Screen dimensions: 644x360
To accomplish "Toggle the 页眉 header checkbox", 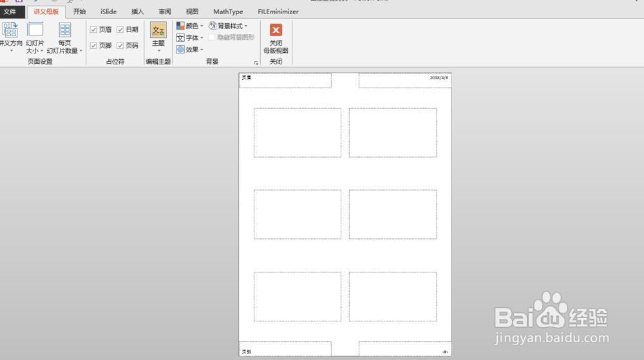I will (93, 30).
